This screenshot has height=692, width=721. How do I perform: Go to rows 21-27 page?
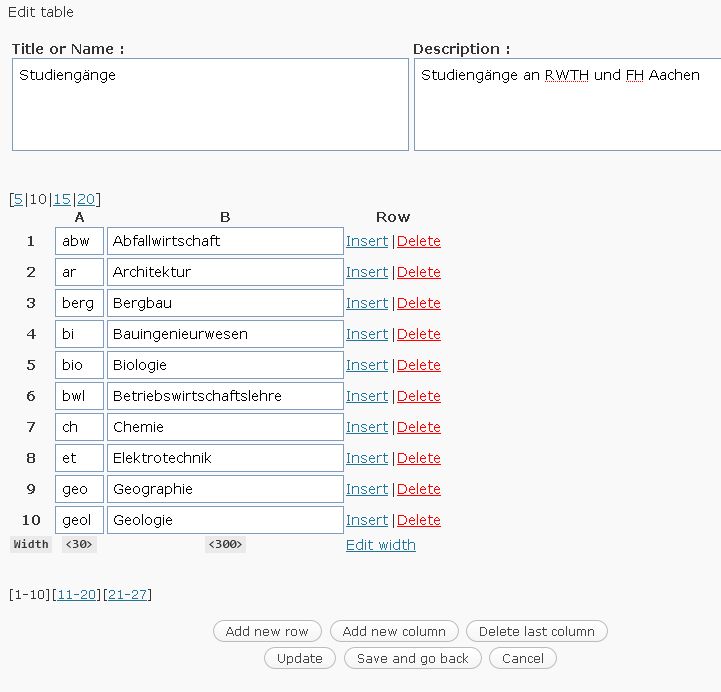tap(127, 594)
